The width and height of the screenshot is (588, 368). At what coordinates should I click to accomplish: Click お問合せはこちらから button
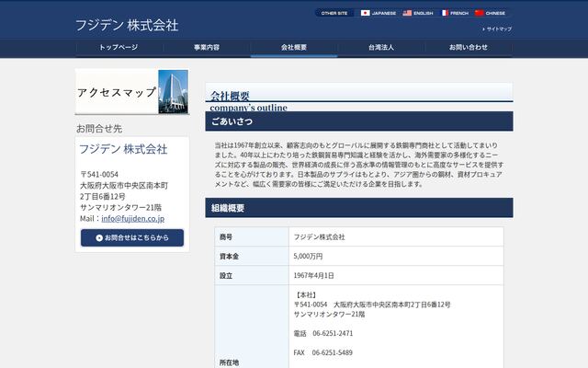pos(132,237)
